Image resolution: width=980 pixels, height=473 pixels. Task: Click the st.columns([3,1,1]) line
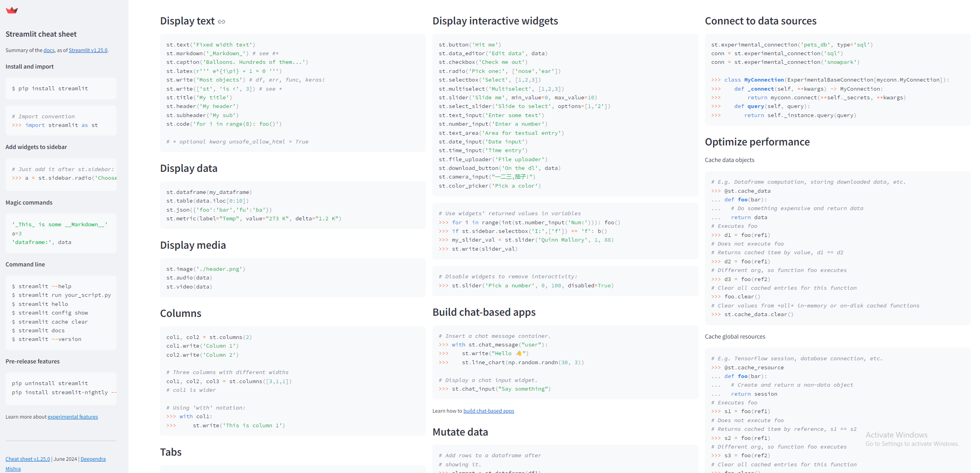pos(229,382)
